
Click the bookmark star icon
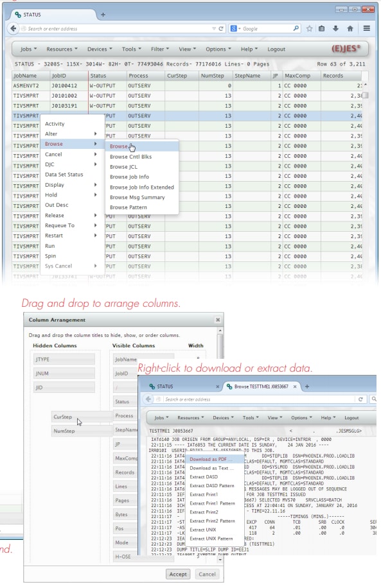(309, 28)
